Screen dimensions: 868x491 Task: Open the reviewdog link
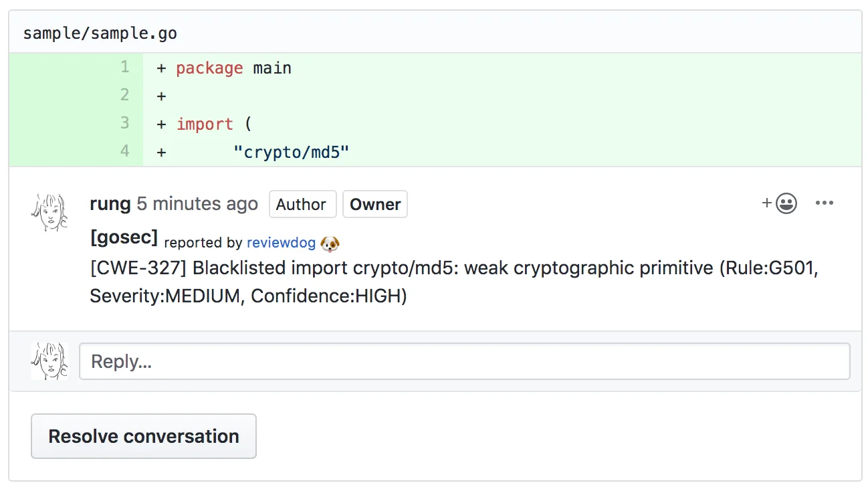click(281, 243)
